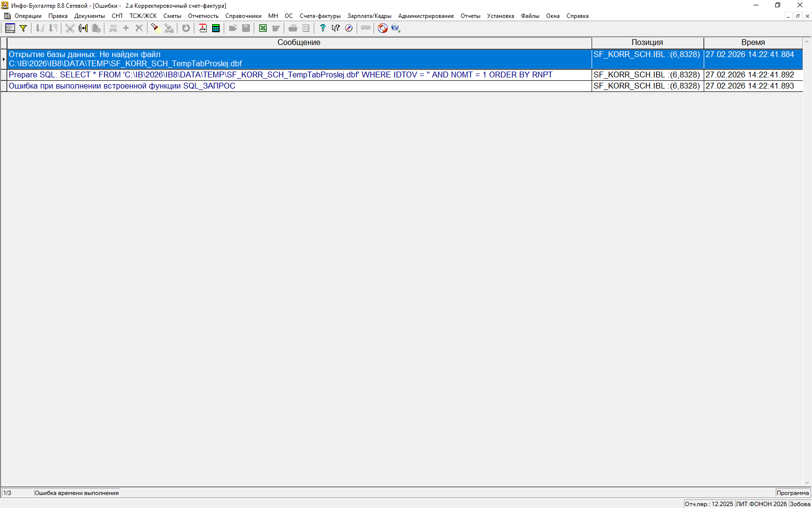Click the table view icon in toolbar
Viewport: 812px width, 508px height.
[10, 28]
